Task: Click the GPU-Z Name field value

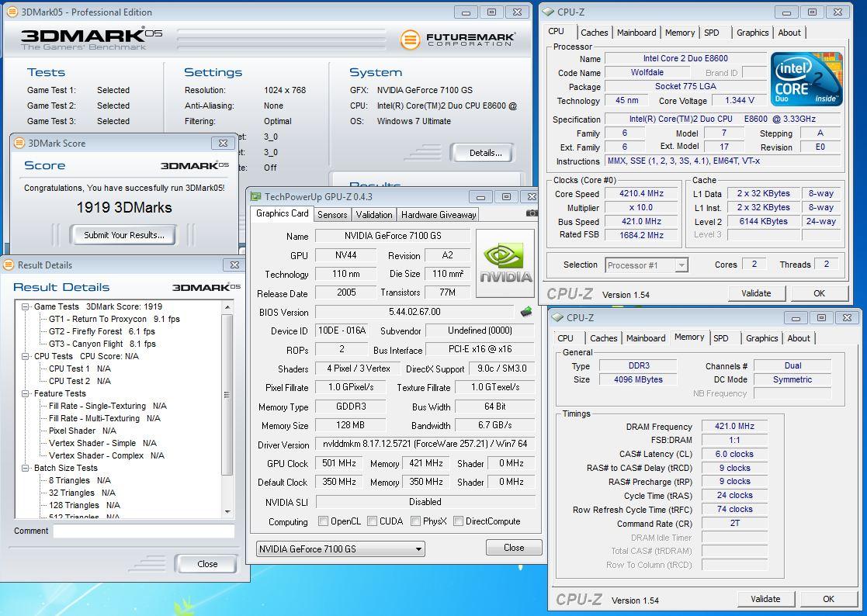Action: [393, 236]
